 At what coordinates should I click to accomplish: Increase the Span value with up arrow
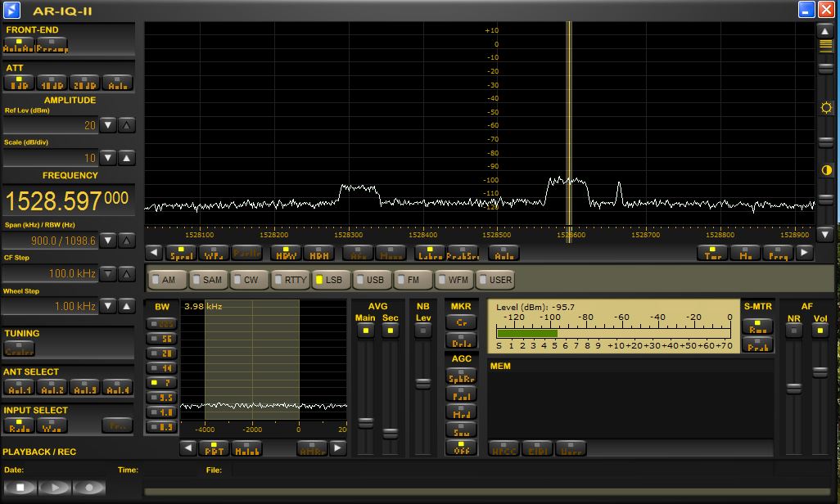point(127,241)
